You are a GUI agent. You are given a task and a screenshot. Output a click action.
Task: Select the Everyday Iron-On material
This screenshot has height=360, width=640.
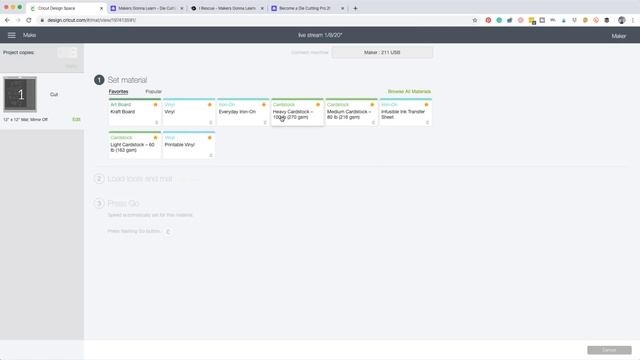pos(243,112)
